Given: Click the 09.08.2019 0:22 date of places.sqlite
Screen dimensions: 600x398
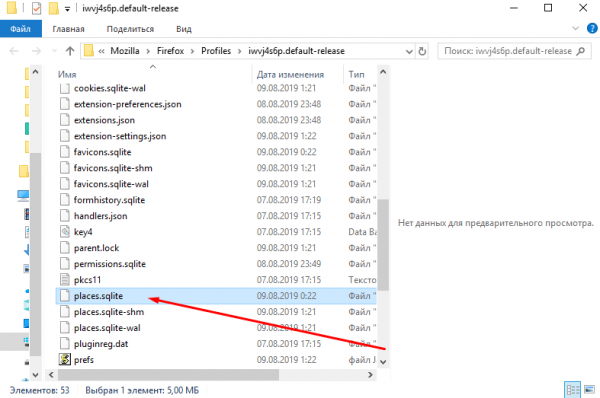Looking at the screenshot, I should (x=286, y=296).
